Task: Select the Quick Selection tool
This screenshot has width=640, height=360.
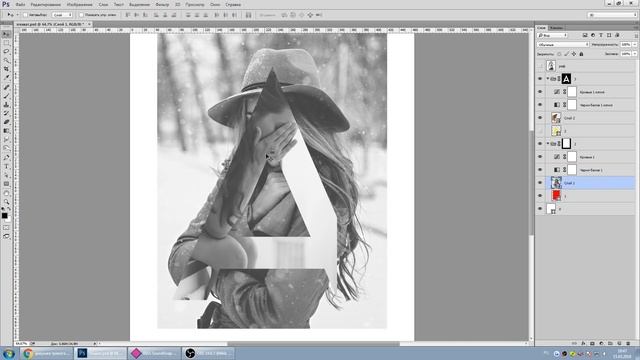Action: [6, 60]
